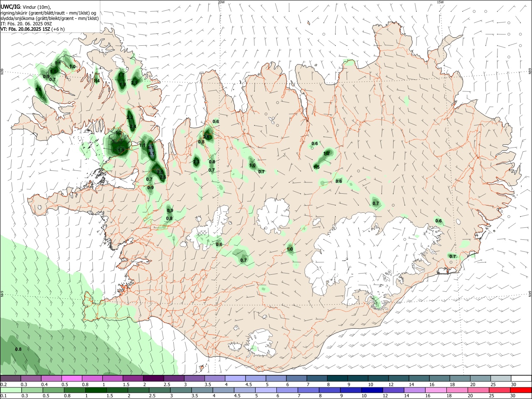Click the dark purple 2 snow legend swatch
The width and height of the screenshot is (532, 399).
153,378
